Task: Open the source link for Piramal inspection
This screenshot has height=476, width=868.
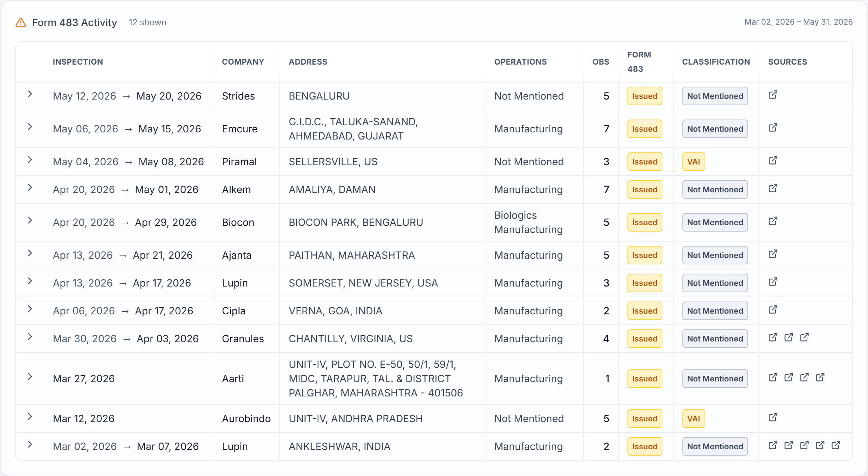Action: click(x=773, y=161)
